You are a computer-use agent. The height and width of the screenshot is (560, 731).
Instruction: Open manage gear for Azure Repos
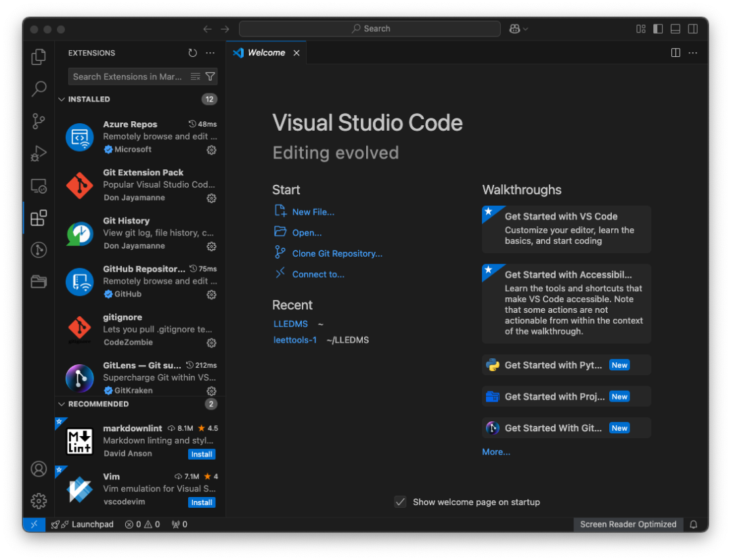[212, 150]
